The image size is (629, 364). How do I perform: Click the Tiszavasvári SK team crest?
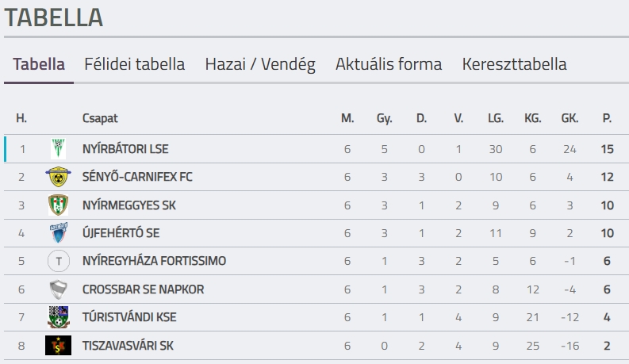click(x=58, y=346)
